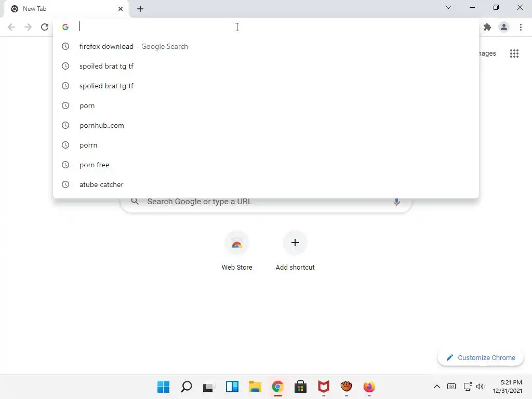Click the 'Google Search' label in the first suggestion
This screenshot has height=399, width=532.
(x=165, y=46)
